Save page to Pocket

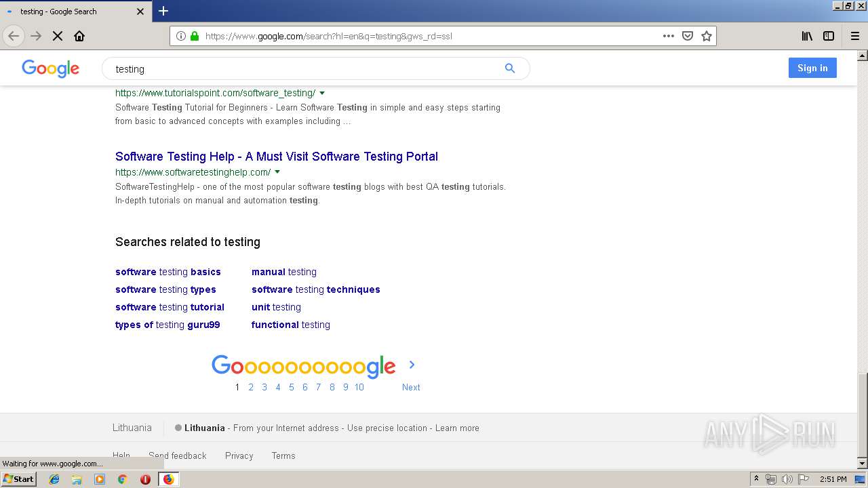point(688,36)
